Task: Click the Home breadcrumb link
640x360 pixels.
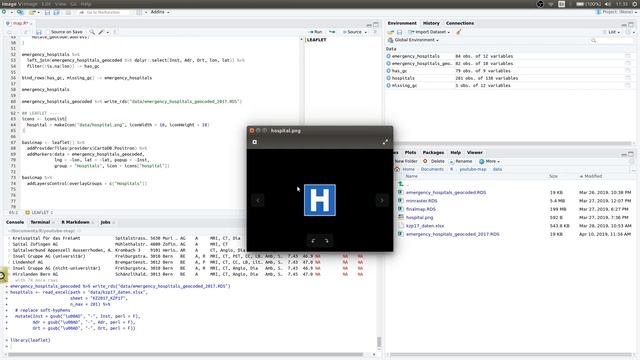Action: click(408, 169)
